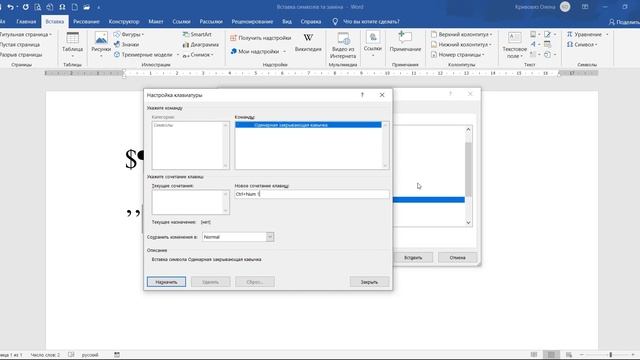Switch to the Макет ribbon tab

(x=156, y=22)
